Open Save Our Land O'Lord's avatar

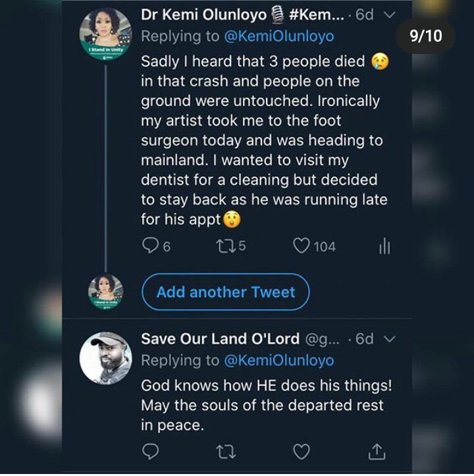click(x=105, y=358)
